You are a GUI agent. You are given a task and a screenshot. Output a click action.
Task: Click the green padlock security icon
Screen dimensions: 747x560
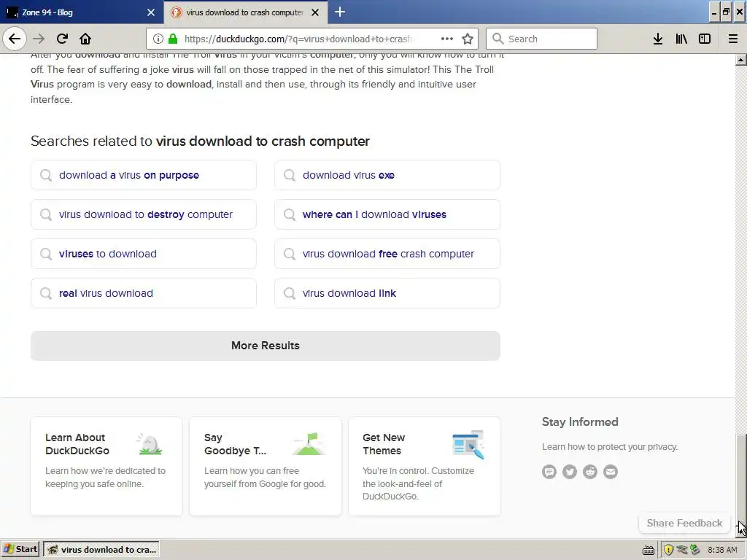tap(173, 39)
